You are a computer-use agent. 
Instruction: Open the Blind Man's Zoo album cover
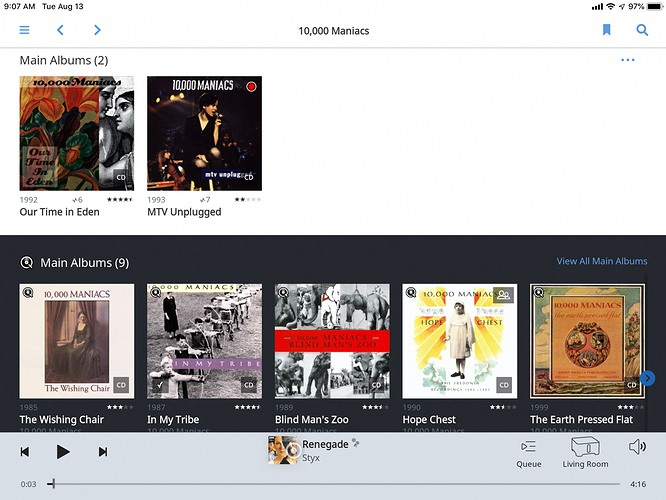pos(332,341)
